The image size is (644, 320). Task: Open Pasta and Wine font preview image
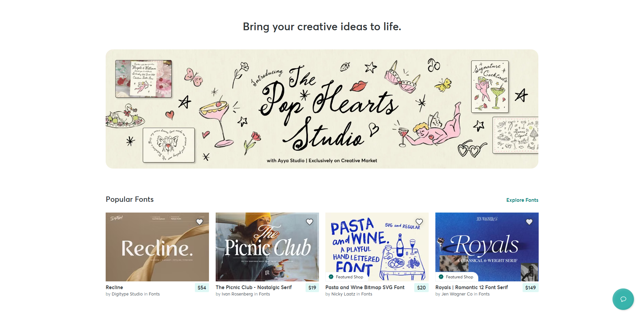point(377,247)
